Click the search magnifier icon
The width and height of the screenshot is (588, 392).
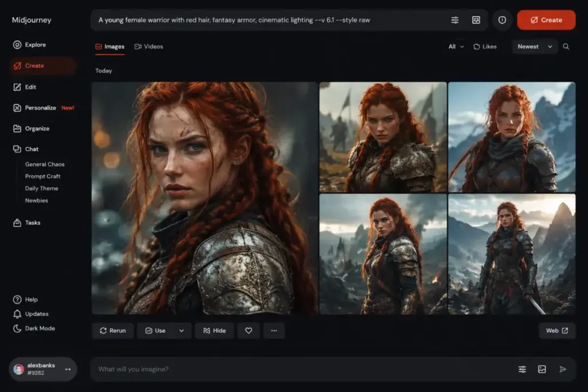click(x=566, y=46)
